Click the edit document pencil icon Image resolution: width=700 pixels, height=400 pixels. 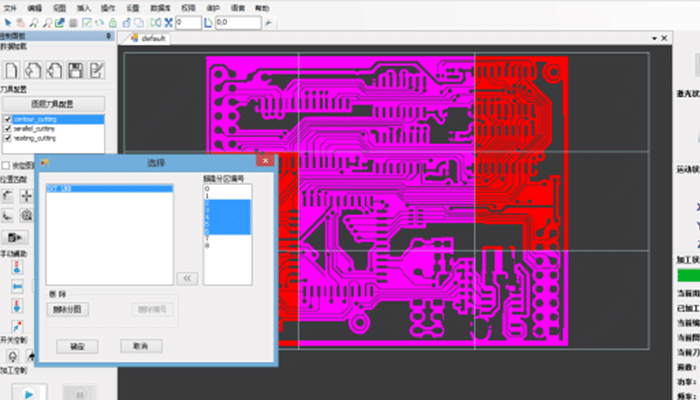(x=97, y=70)
